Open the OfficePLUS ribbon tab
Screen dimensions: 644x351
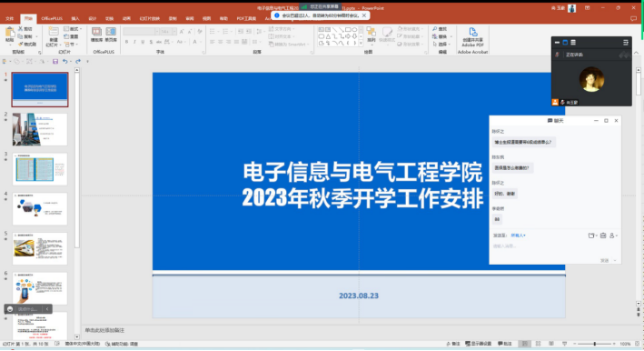[x=52, y=18]
